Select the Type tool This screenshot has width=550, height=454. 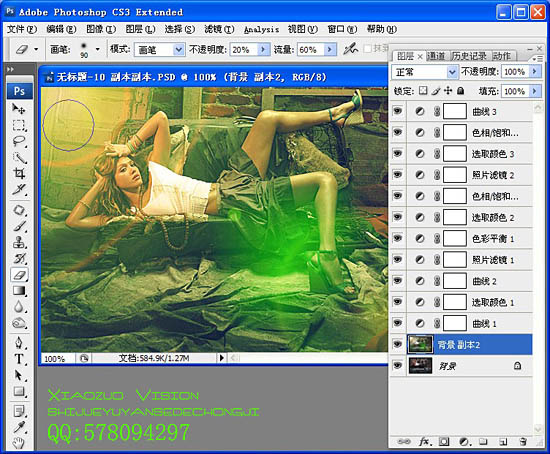[19, 359]
